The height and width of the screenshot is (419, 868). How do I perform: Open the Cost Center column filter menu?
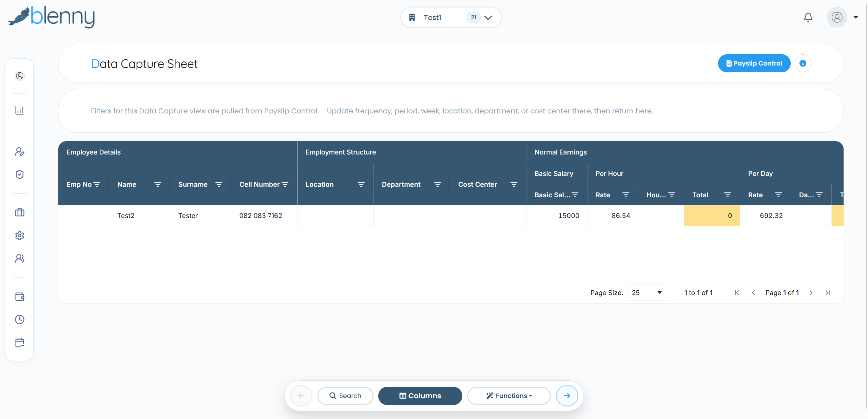pos(514,184)
